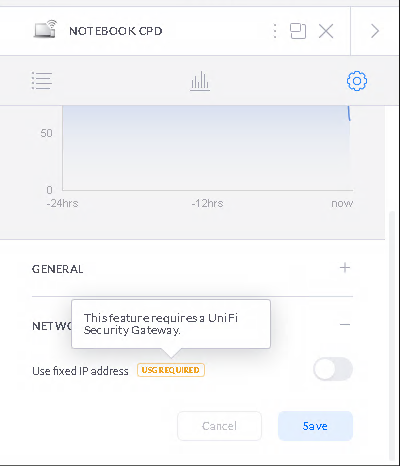This screenshot has width=400, height=466.
Task: Pop out the panel with the window icon
Action: point(298,31)
